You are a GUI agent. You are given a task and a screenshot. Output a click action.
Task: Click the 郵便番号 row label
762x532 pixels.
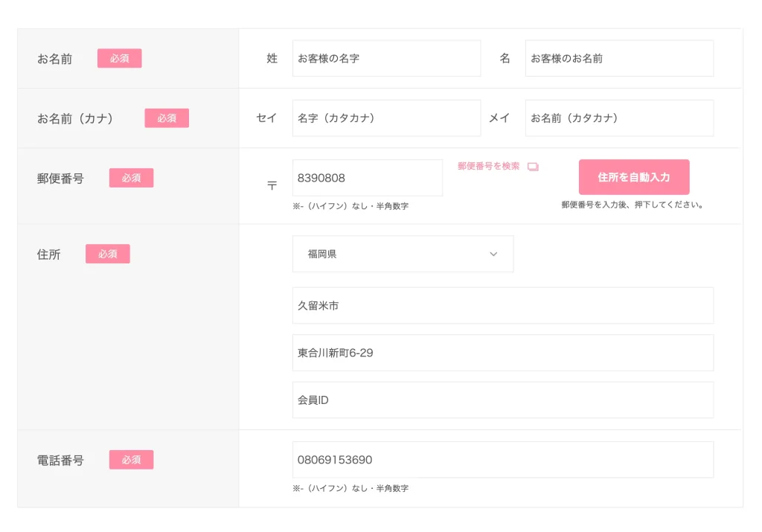pos(60,179)
